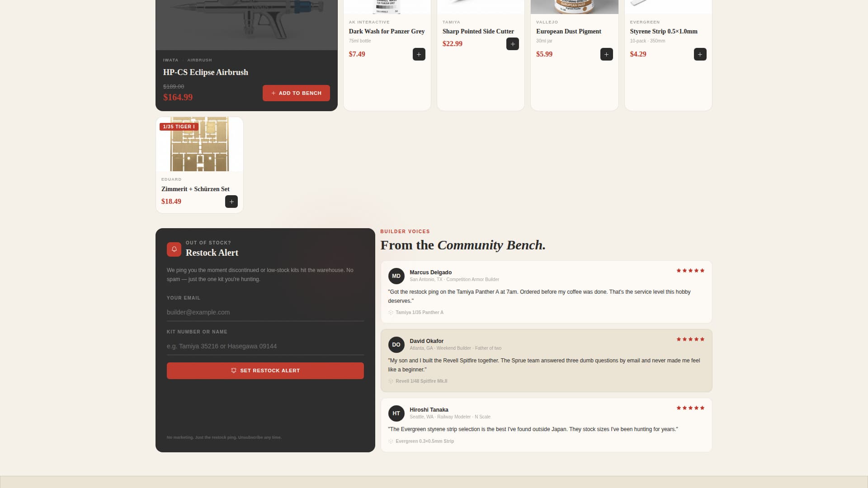Click the star rating on David Okafor's review

[690, 339]
